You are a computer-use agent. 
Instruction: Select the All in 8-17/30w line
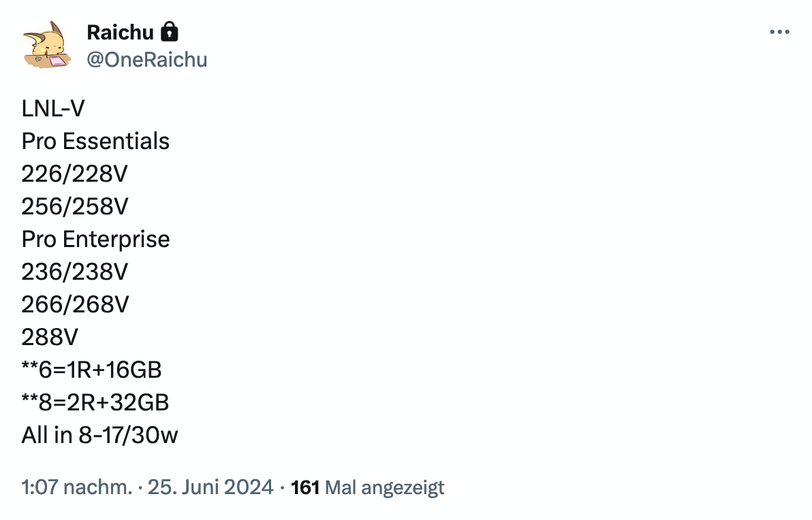[100, 435]
